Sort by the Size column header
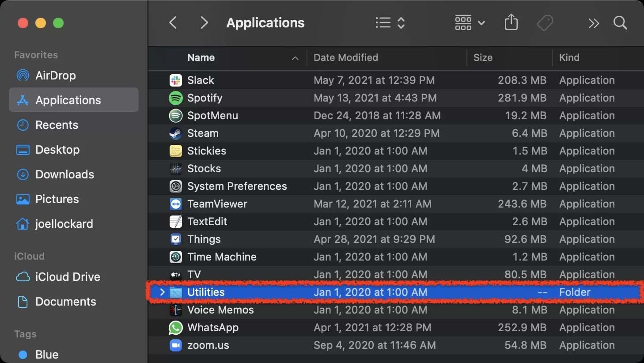This screenshot has width=644, height=363. pyautogui.click(x=483, y=57)
